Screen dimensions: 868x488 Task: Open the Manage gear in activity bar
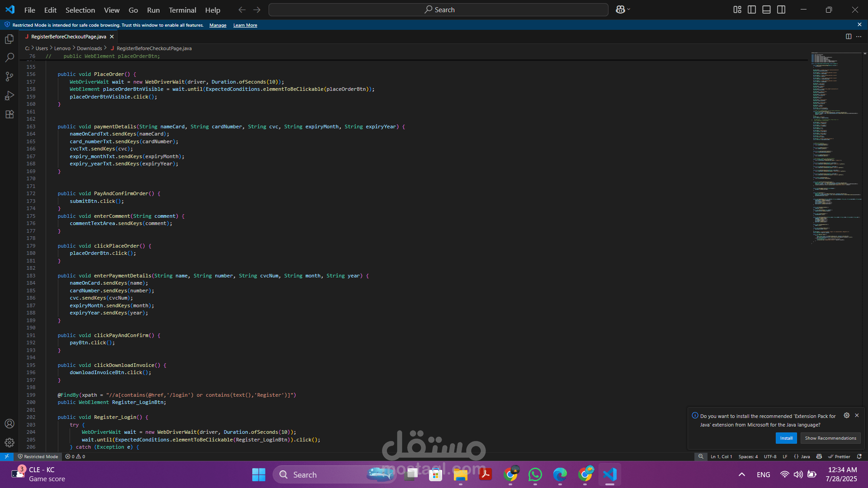click(9, 443)
